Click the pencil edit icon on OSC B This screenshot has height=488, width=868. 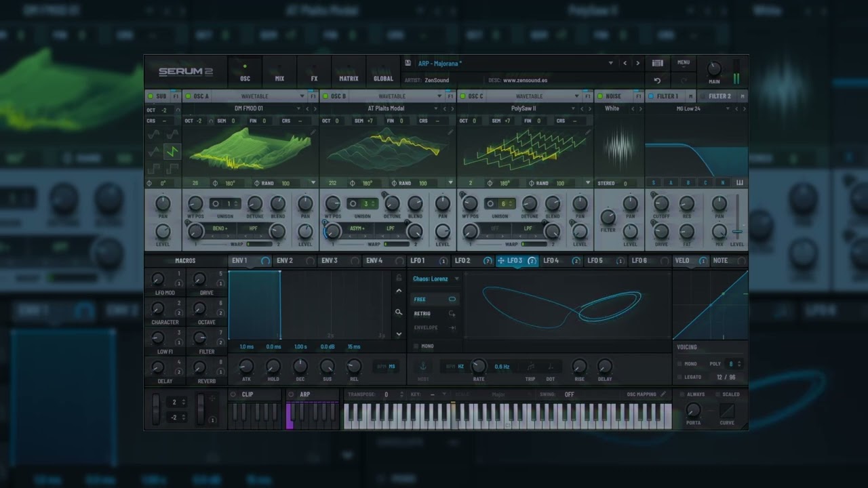point(450,134)
